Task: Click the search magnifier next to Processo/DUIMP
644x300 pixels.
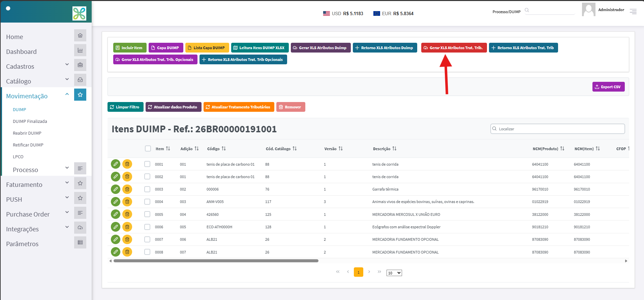Action: click(x=527, y=10)
